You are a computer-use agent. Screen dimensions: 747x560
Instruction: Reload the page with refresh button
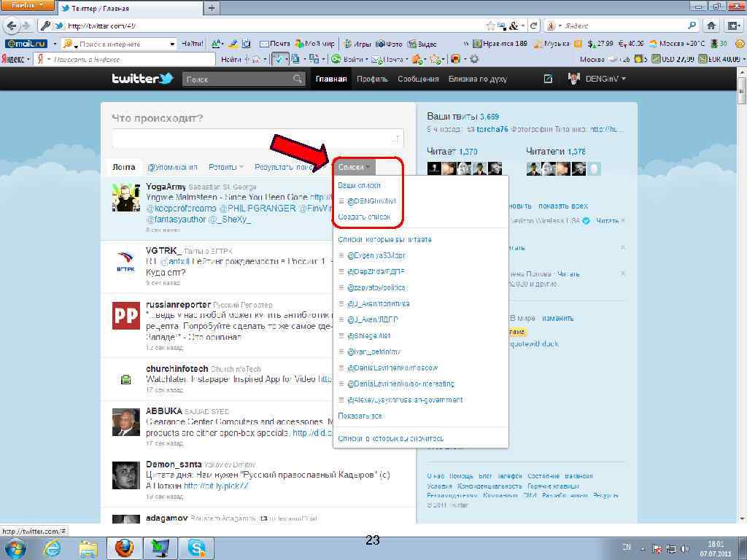[534, 26]
